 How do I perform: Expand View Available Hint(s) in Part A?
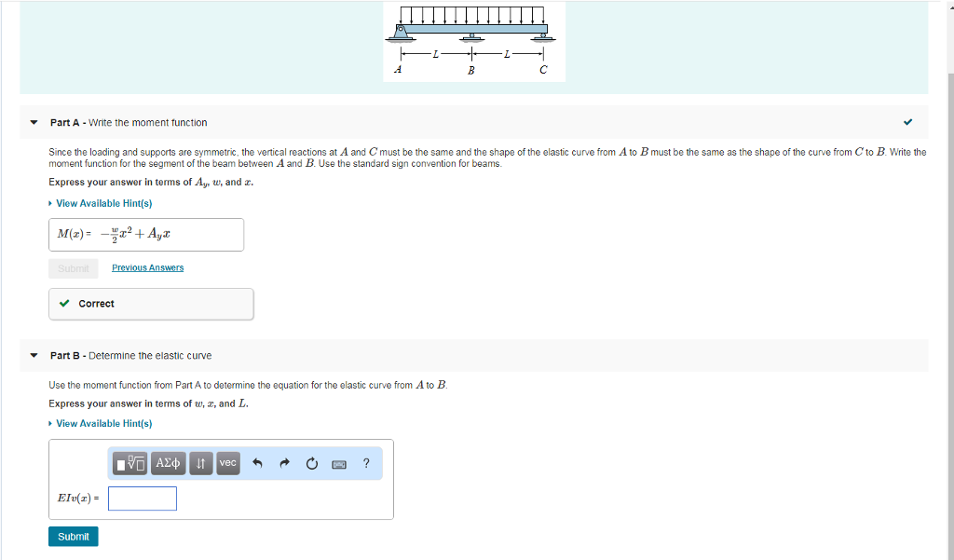[102, 202]
